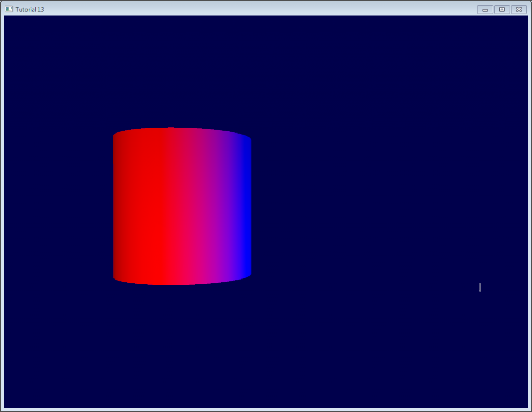This screenshot has height=412, width=532.
Task: Click the dark red left edge of the cylinder
Action: pos(117,208)
